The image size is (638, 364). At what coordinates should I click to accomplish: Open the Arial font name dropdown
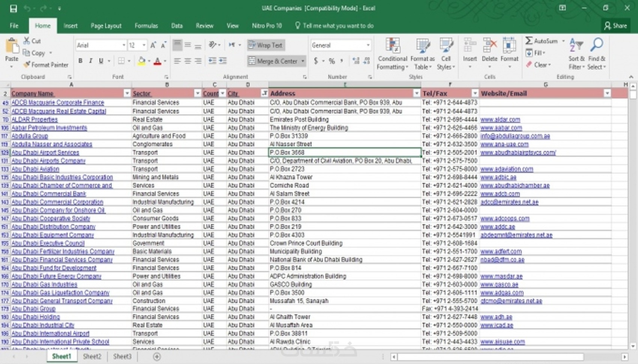[x=124, y=45]
